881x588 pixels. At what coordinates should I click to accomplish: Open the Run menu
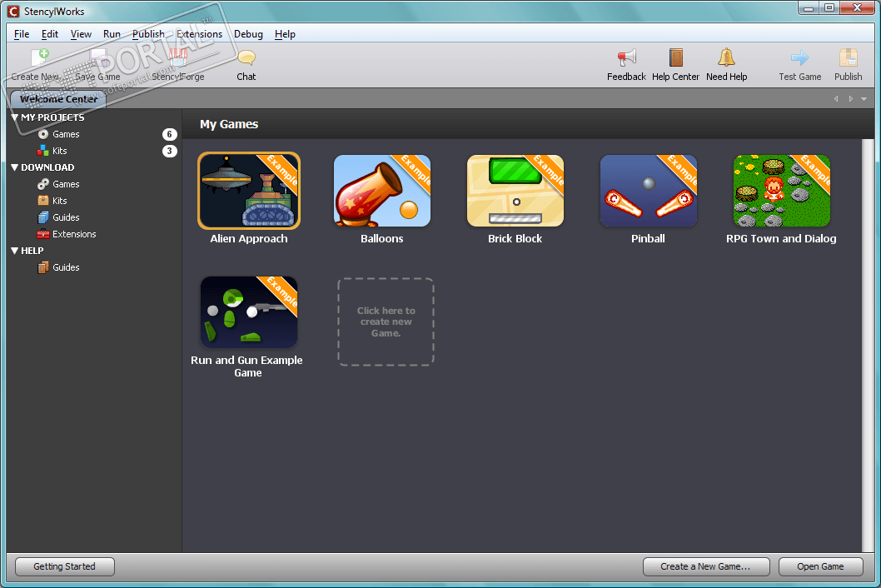tap(112, 34)
